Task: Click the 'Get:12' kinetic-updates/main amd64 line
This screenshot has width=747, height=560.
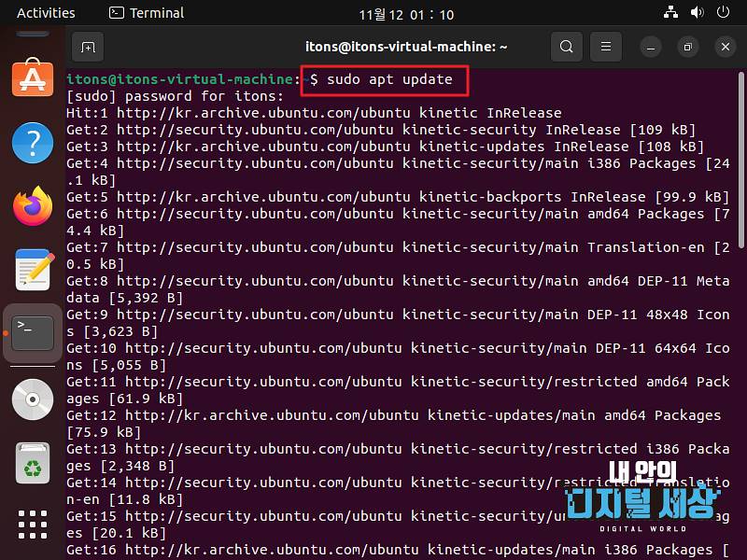Action: (393, 424)
